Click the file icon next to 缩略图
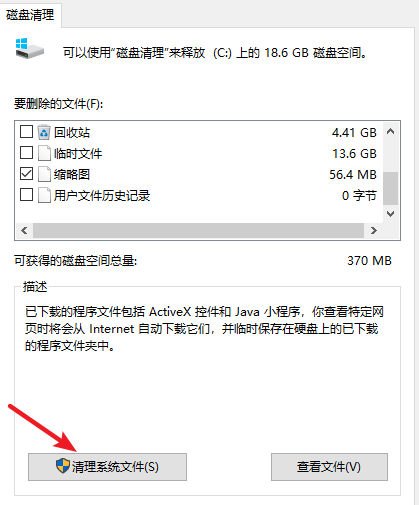The image size is (419, 505). (x=44, y=174)
